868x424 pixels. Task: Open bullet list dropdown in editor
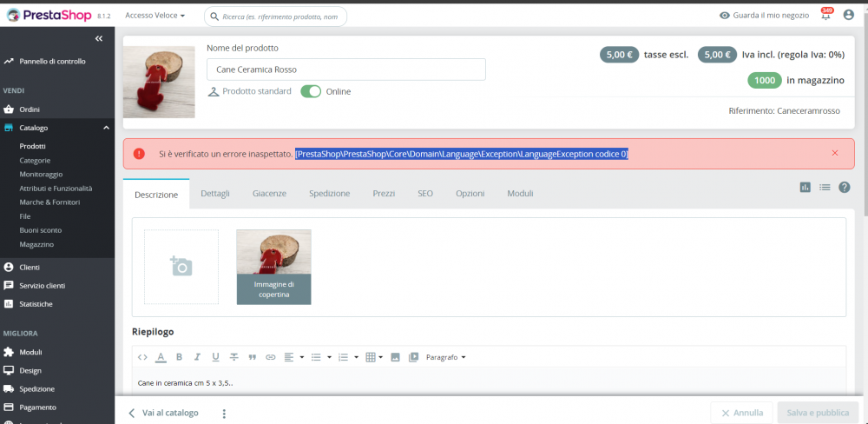click(321, 357)
